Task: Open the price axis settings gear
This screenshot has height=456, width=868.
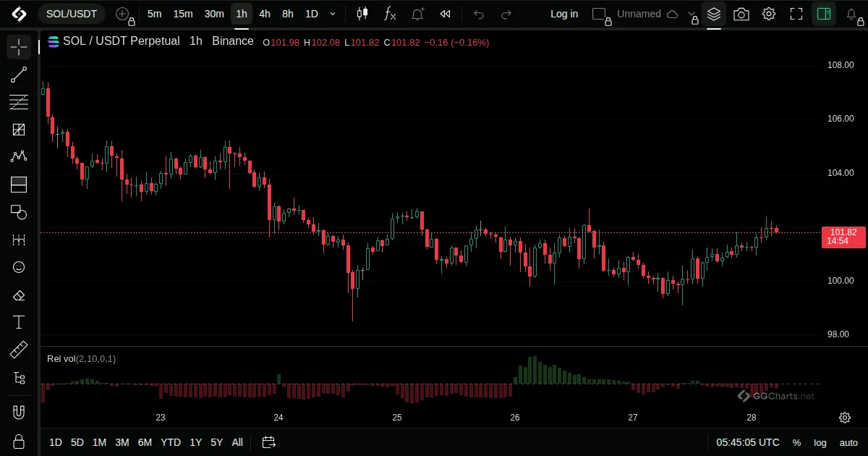Action: 844,418
